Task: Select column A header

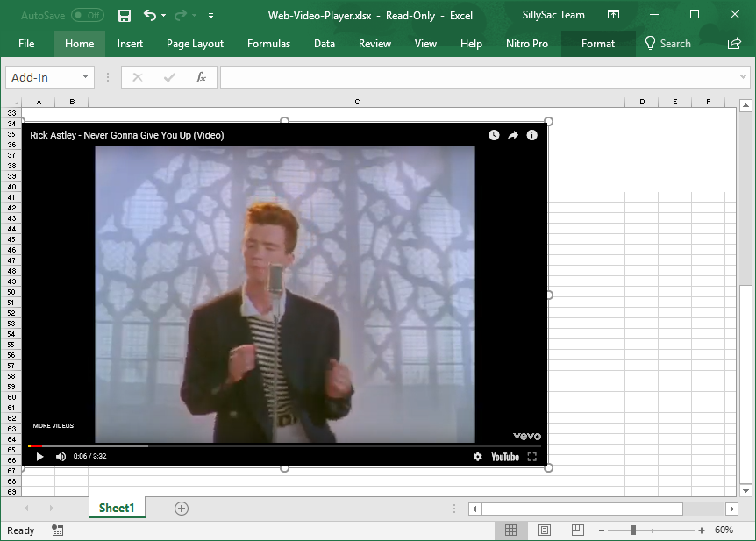Action: point(39,102)
